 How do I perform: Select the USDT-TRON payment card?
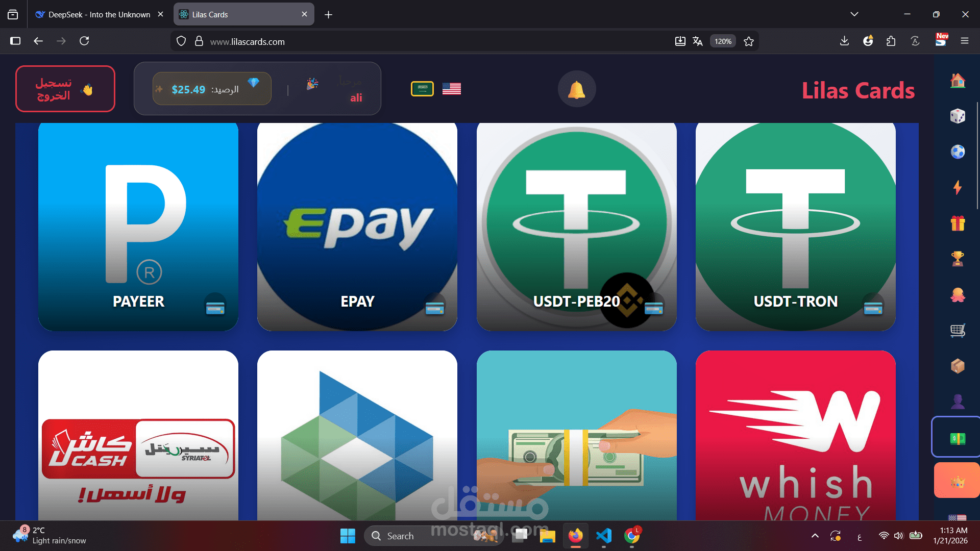tap(795, 227)
